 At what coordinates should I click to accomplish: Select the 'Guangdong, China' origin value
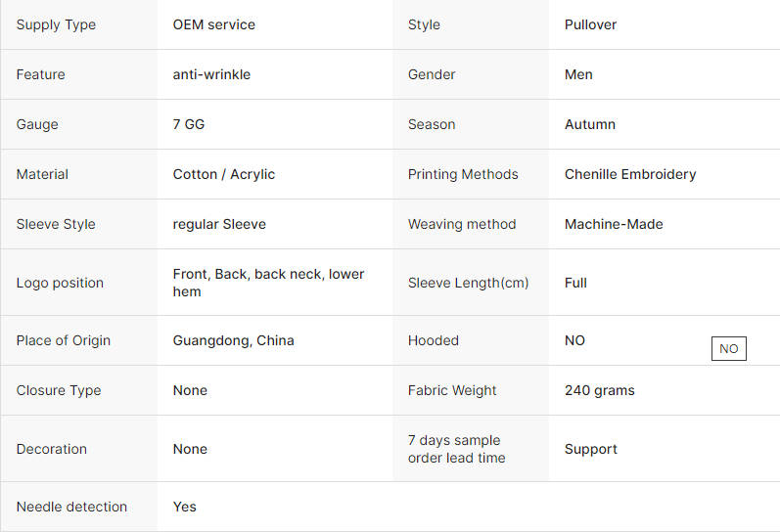[x=233, y=340]
